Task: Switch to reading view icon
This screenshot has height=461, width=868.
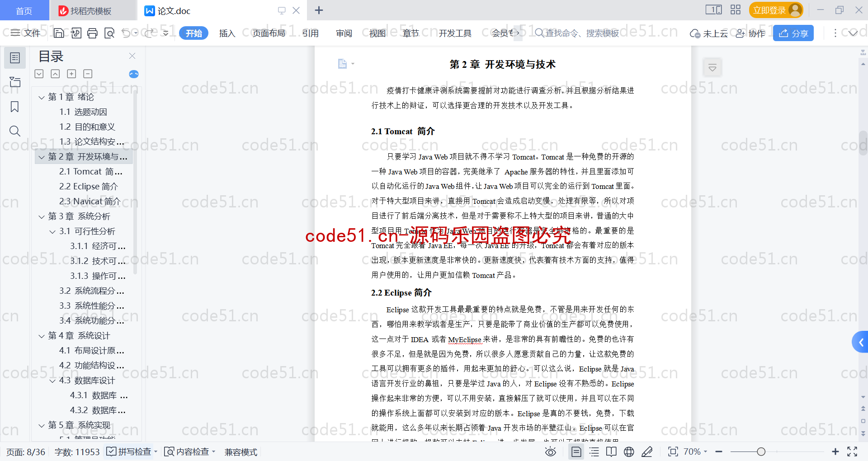Action: (x=611, y=452)
